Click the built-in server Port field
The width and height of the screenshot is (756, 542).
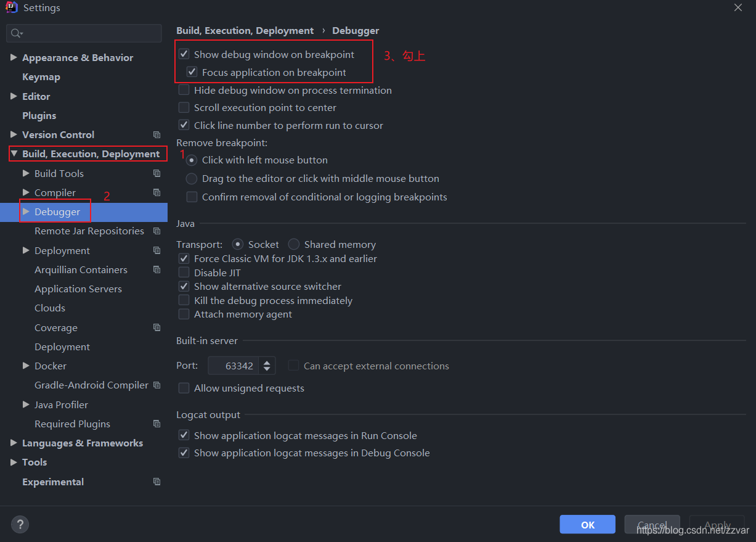(x=234, y=366)
